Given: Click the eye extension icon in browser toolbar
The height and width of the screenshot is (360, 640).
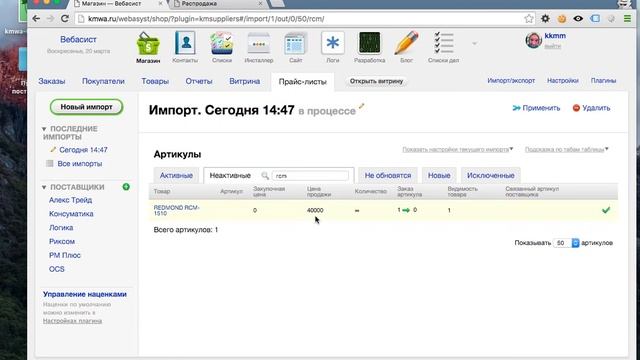Looking at the screenshot, I should [578, 19].
